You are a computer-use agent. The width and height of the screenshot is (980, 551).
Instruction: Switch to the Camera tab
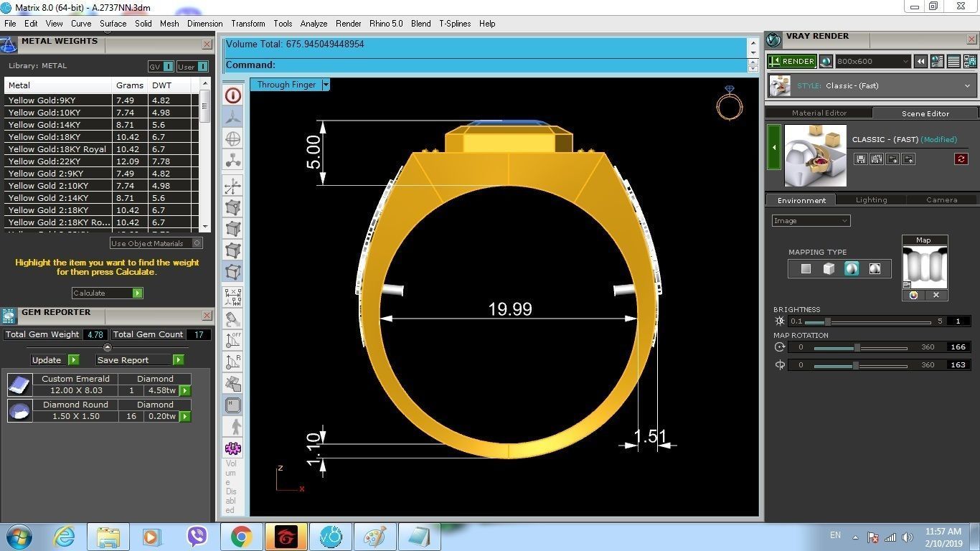coord(941,200)
